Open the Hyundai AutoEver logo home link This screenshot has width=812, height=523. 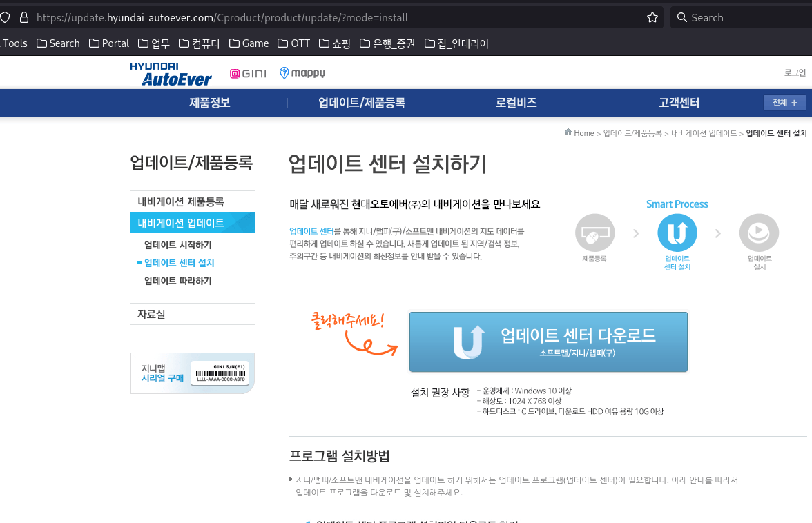pyautogui.click(x=171, y=74)
